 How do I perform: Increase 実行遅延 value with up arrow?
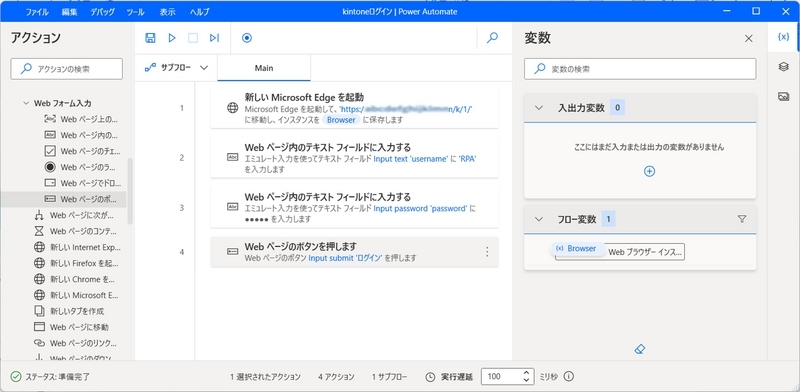pos(527,373)
